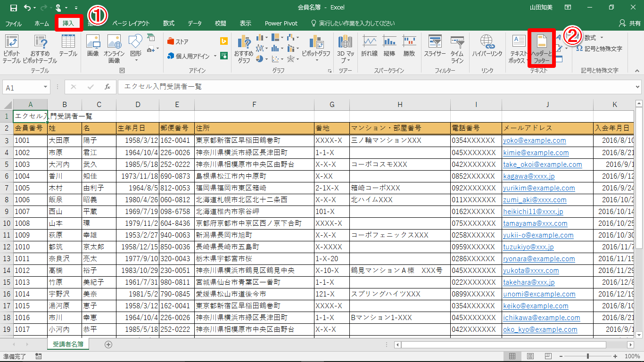This screenshot has width=644, height=362.
Task: Click the insert function fx button
Action: click(x=107, y=87)
